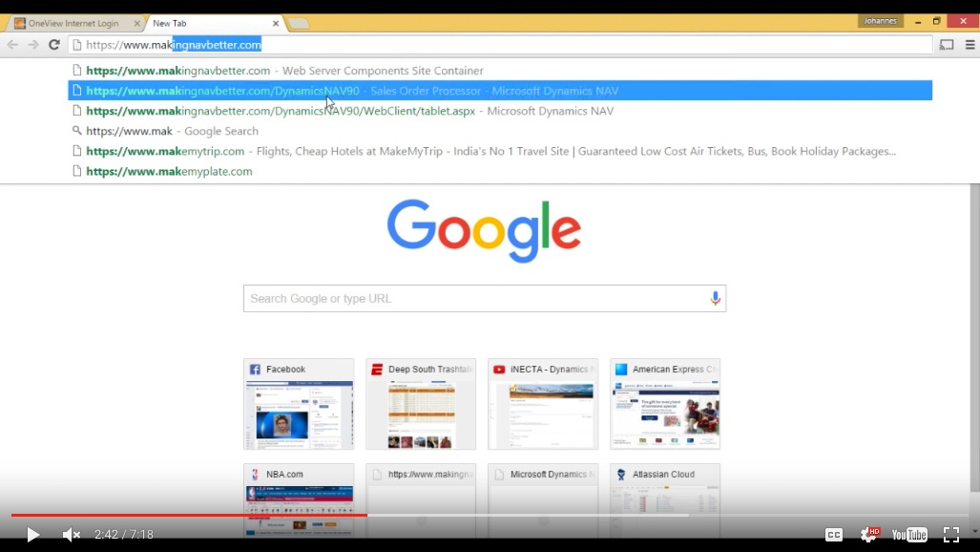Pick the makemyplate.com suggestion
Viewport: 980px width, 552px height.
click(500, 171)
